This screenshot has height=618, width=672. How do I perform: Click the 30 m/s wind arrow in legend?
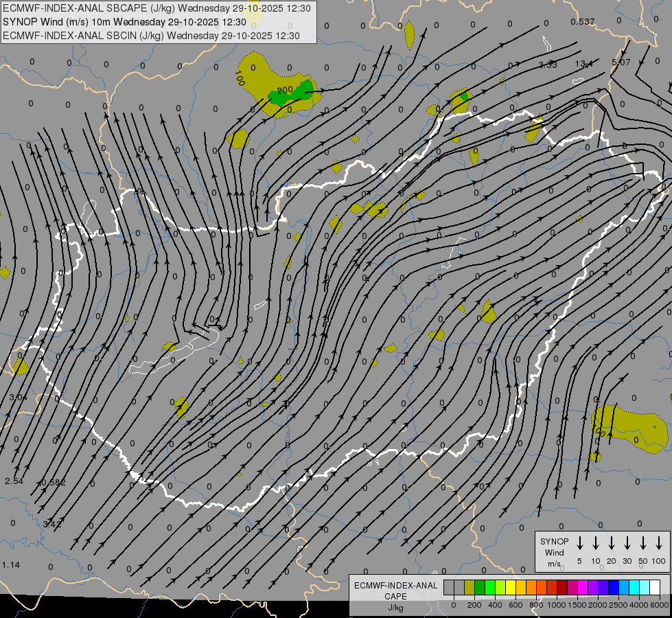pos(627,543)
